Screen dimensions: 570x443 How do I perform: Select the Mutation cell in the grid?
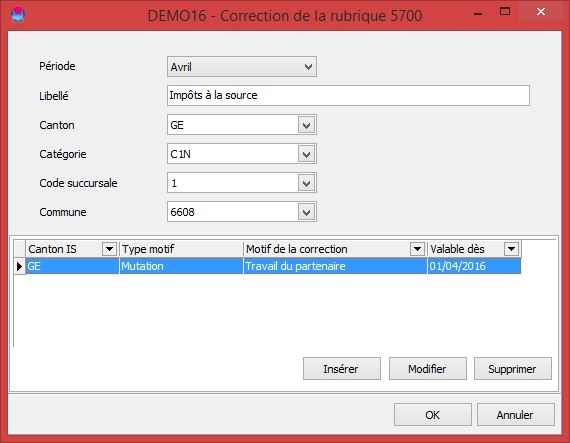[181, 266]
